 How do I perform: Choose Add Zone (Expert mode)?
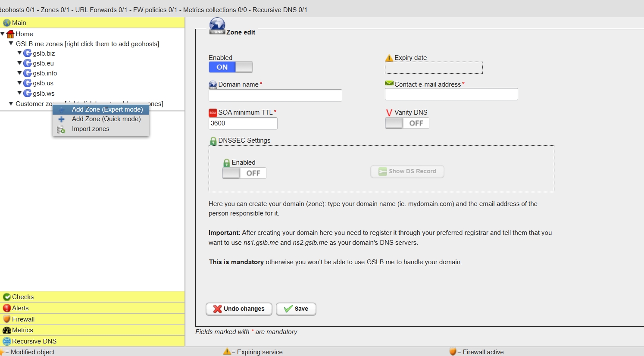pyautogui.click(x=101, y=109)
